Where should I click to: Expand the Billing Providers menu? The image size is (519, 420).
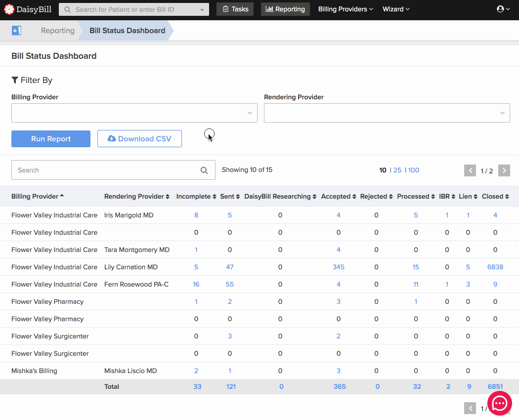346,9
